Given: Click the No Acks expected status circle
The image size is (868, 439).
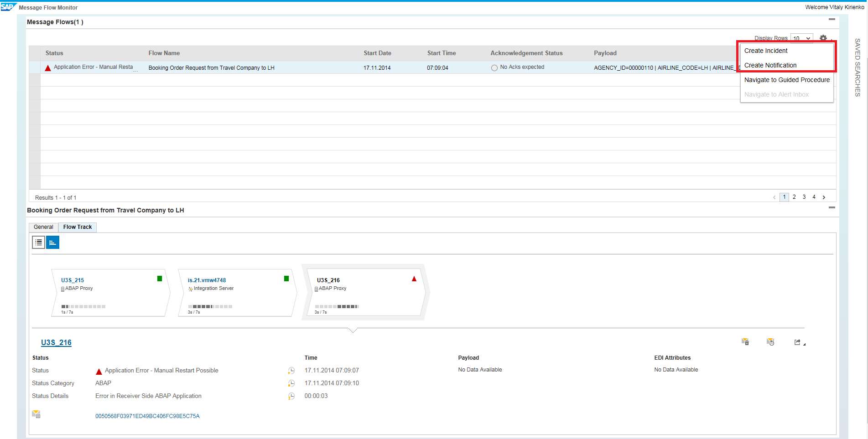Looking at the screenshot, I should (494, 68).
